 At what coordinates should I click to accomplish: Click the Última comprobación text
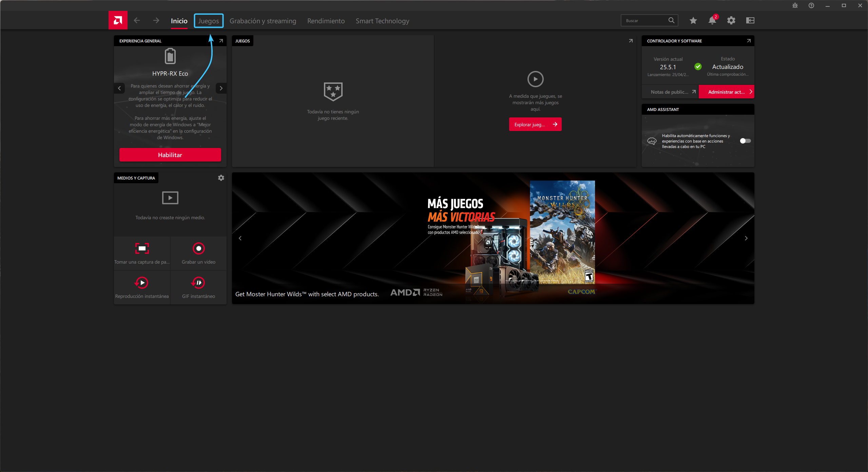tap(728, 74)
